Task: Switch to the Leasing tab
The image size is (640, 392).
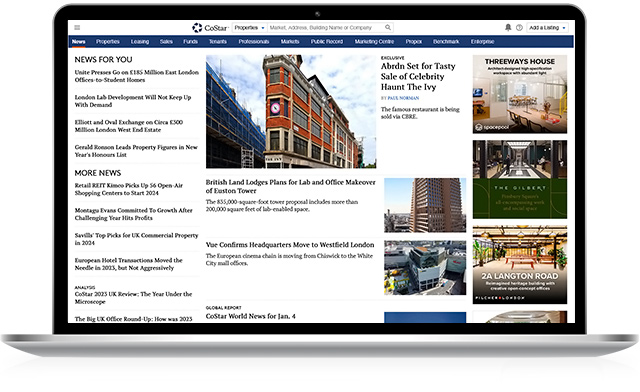Action: click(x=140, y=42)
